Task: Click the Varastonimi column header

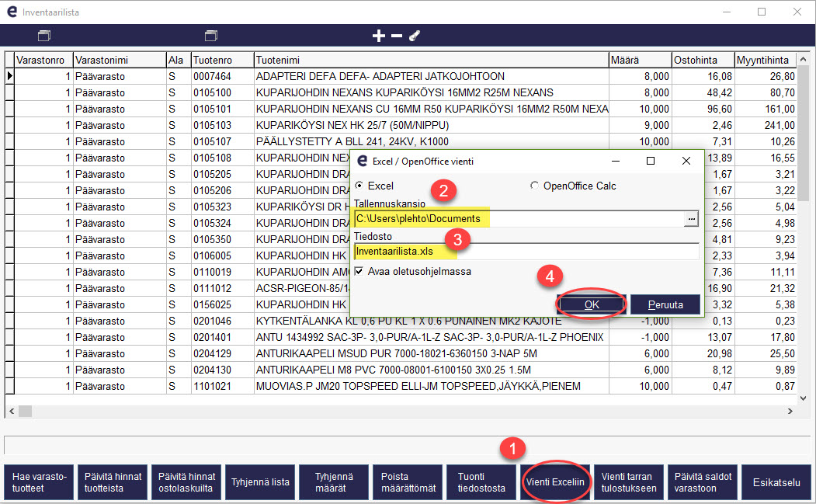Action: tap(120, 60)
